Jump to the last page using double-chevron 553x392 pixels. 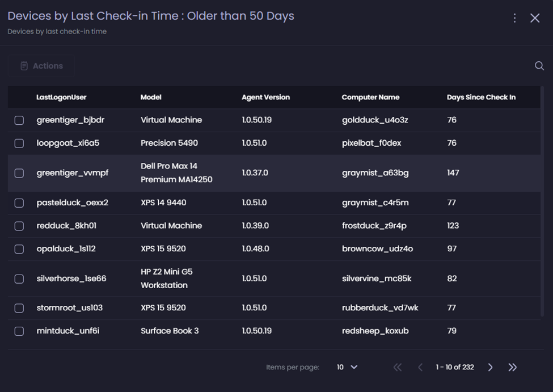512,367
